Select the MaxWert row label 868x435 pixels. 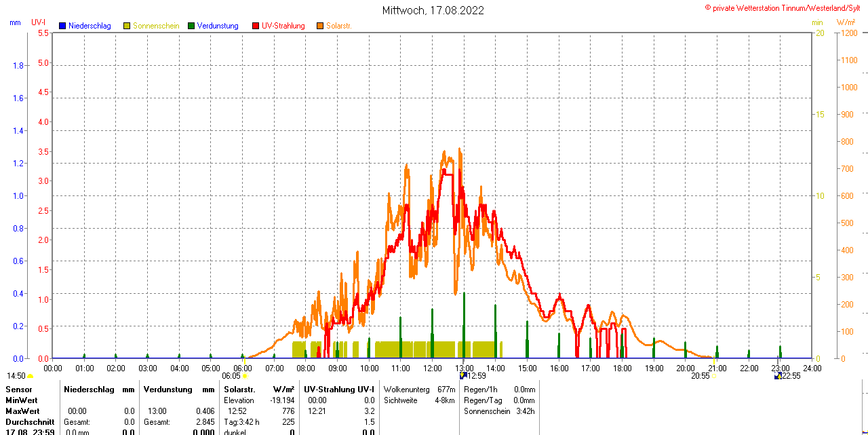(22, 411)
